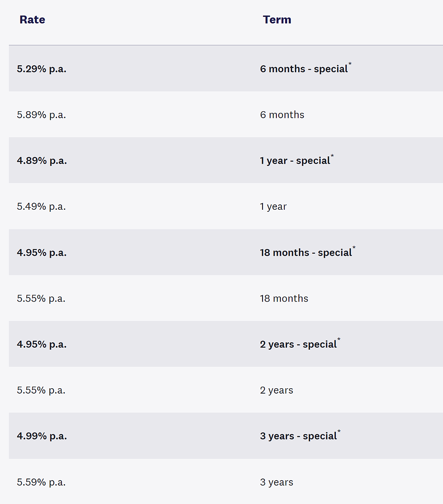Select the 5.49% p.a. rate
The width and height of the screenshot is (443, 504).
(x=41, y=206)
